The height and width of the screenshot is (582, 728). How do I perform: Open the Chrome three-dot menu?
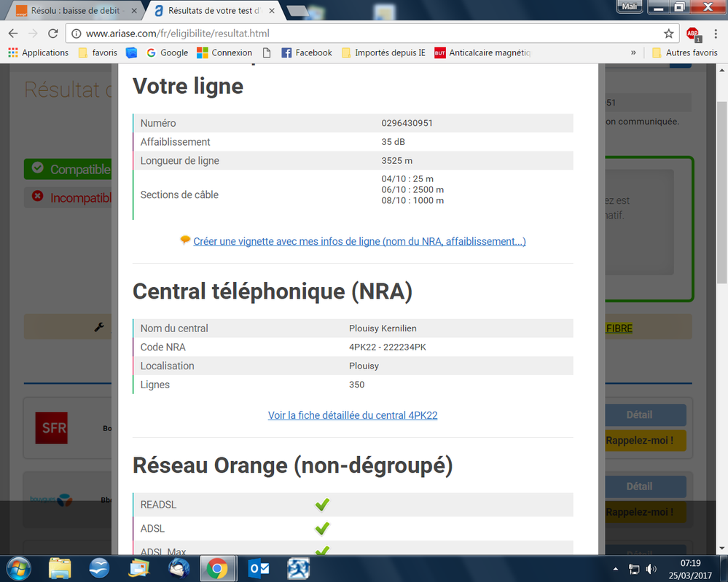[x=714, y=34]
